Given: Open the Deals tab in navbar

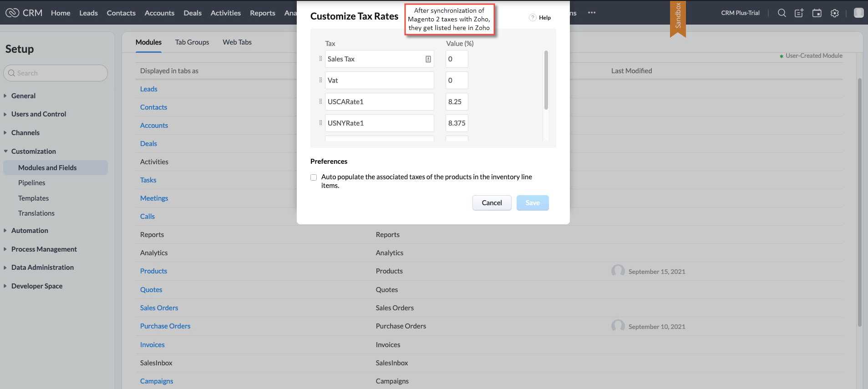Looking at the screenshot, I should [x=193, y=13].
